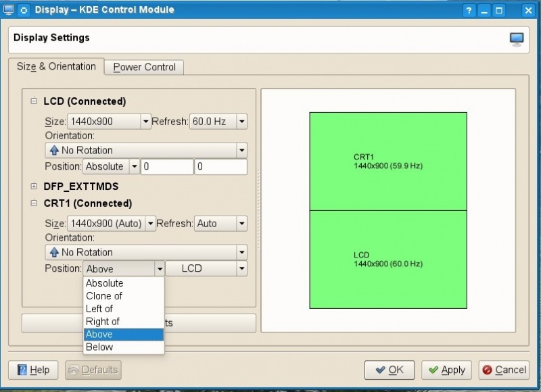541x392 pixels.
Task: Click the monitor icon in Display Settings header
Action: (517, 39)
